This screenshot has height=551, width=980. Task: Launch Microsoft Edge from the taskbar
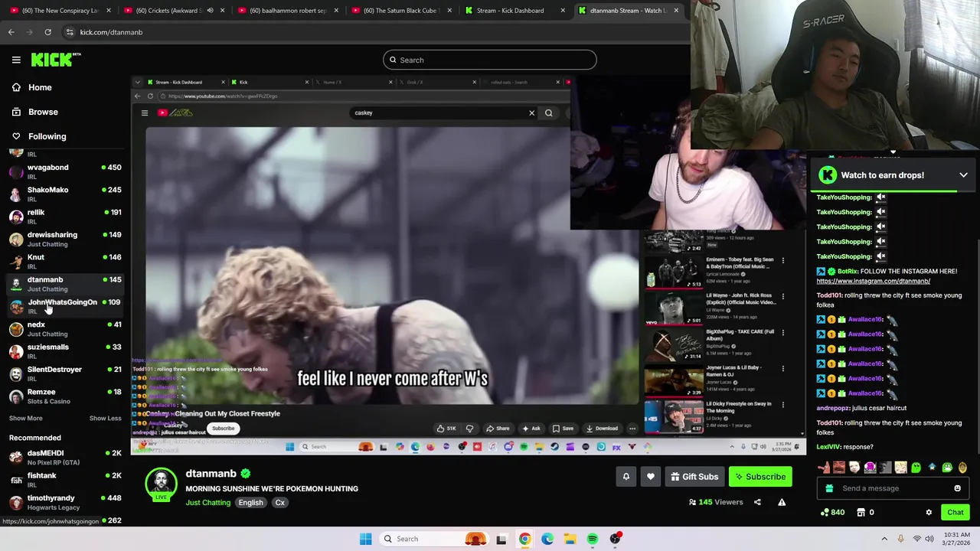547,539
